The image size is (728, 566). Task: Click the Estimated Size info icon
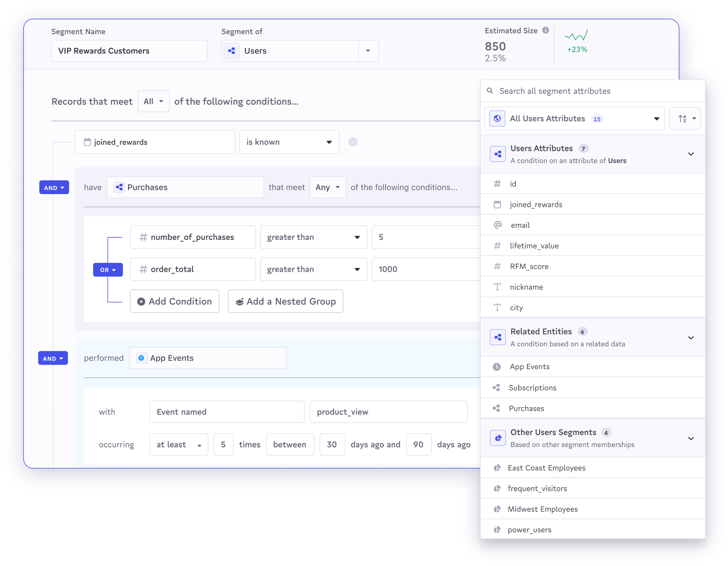(545, 30)
